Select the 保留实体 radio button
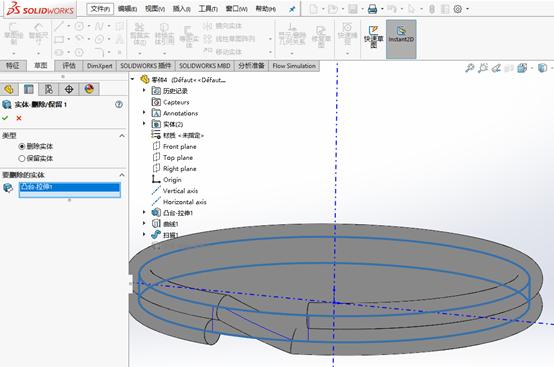This screenshot has width=554, height=367. pos(22,159)
